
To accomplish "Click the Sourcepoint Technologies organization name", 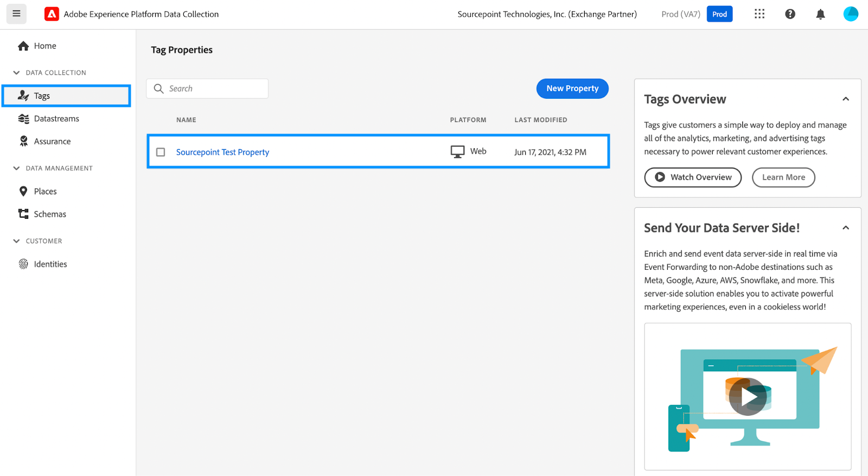I will [547, 14].
